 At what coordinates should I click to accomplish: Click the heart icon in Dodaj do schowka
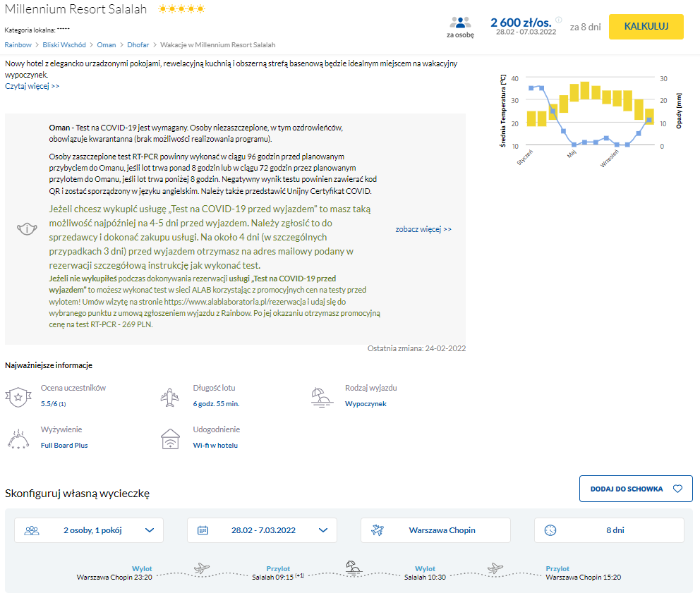click(677, 489)
